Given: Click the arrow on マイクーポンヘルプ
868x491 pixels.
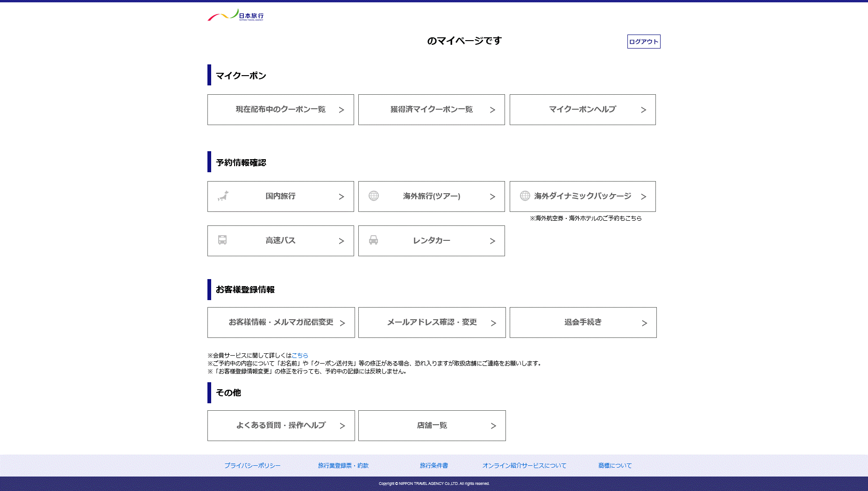Looking at the screenshot, I should (x=643, y=110).
